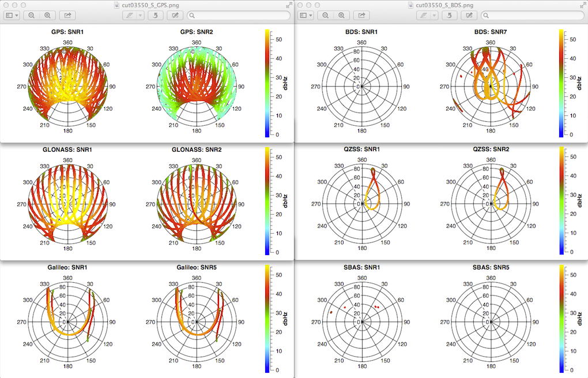Click the highlight pen button in BDS window

point(424,16)
